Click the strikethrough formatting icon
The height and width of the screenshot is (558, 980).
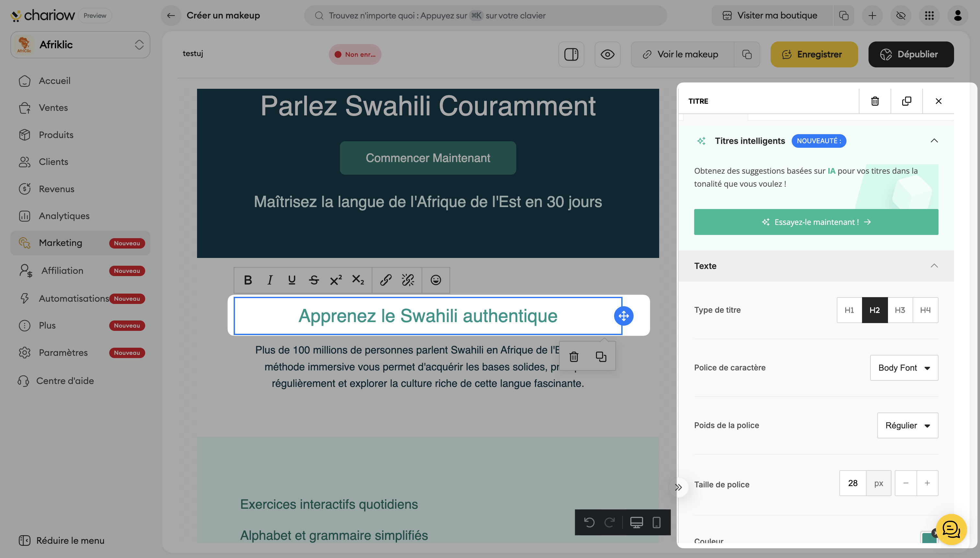tap(314, 280)
